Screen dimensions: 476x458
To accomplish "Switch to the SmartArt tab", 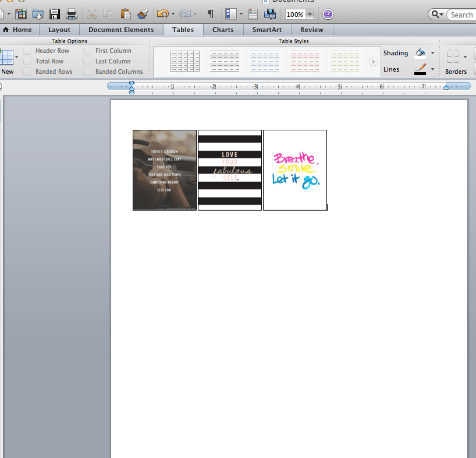I will (267, 30).
